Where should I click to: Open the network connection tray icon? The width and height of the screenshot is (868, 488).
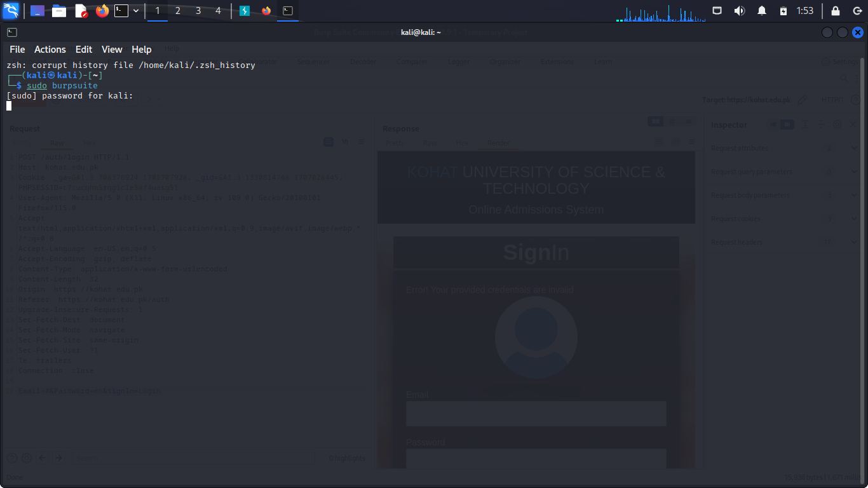(x=717, y=11)
